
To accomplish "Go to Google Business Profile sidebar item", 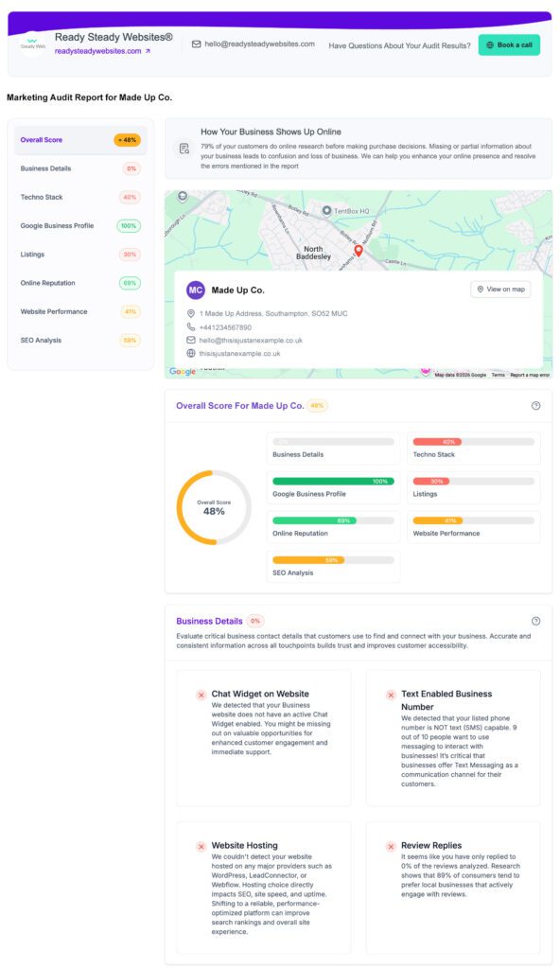I will pyautogui.click(x=80, y=226).
